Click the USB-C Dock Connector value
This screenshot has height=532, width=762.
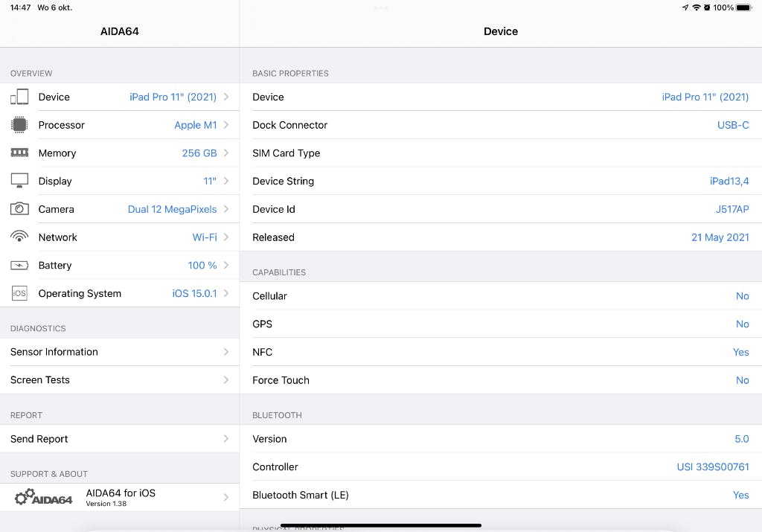click(x=733, y=125)
